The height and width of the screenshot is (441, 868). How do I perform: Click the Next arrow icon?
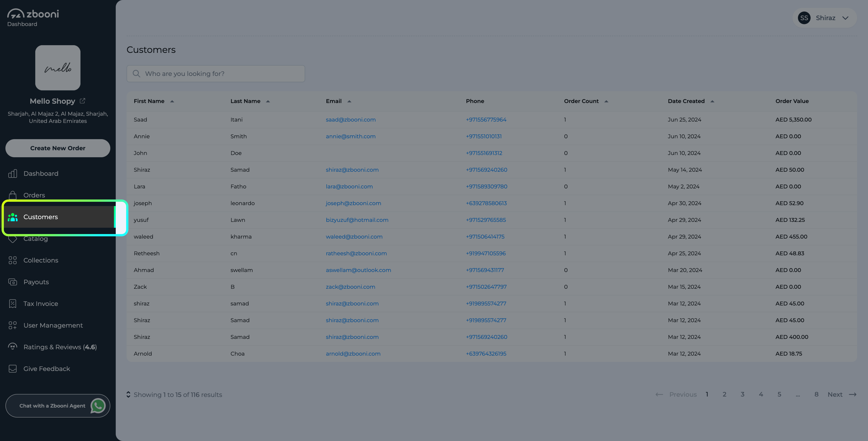852,394
